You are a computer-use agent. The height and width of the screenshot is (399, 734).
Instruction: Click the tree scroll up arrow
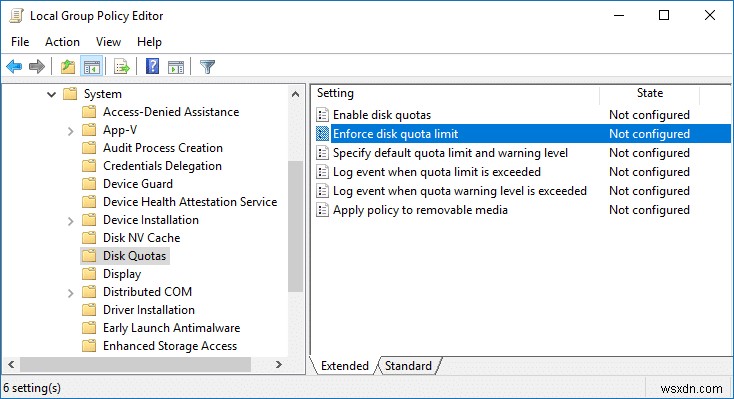(x=295, y=94)
